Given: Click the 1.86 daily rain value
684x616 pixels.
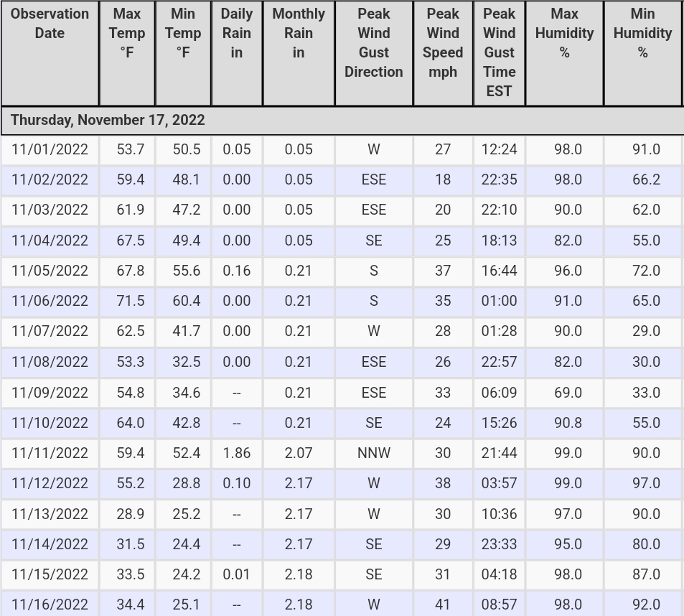Looking at the screenshot, I should (237, 453).
